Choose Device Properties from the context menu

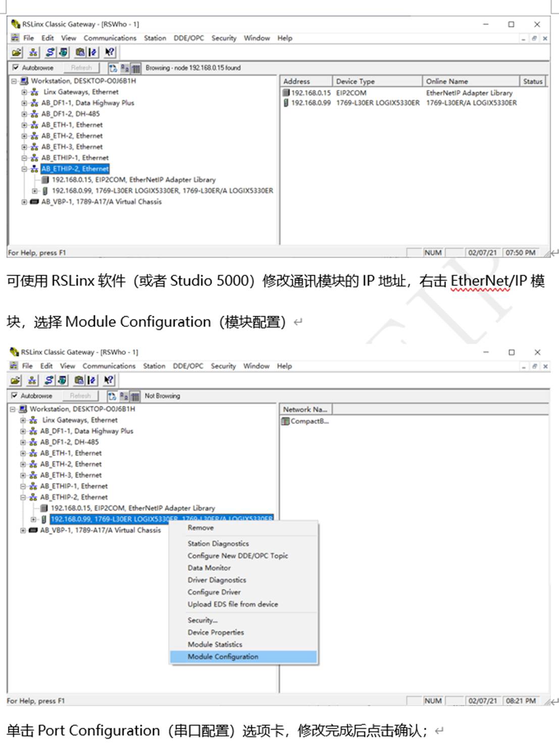243,632
